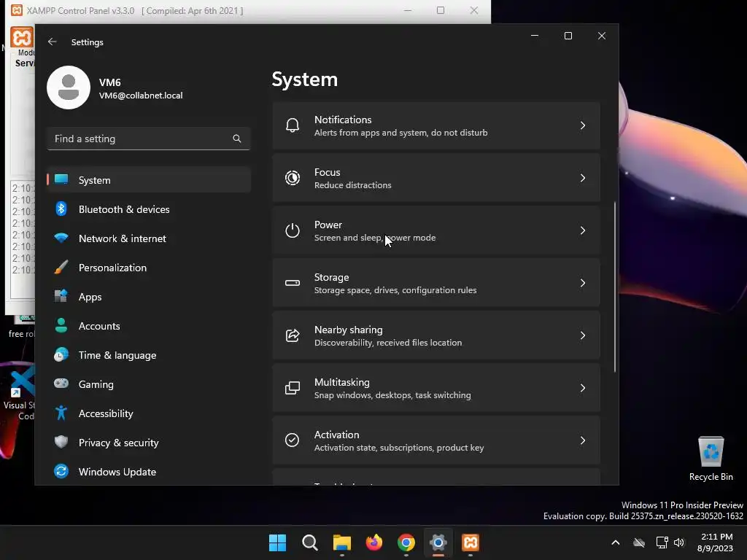Click the Power icon
747x560 pixels.
292,230
